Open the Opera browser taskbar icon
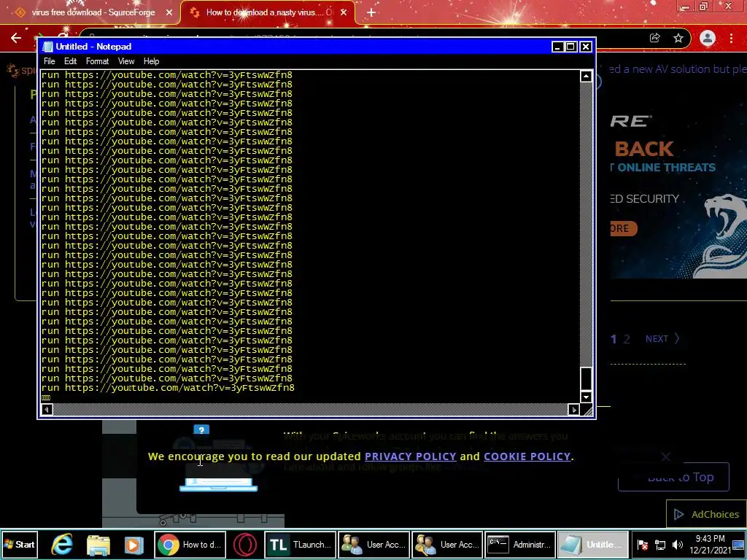Viewport: 747px width, 560px height. [x=245, y=545]
